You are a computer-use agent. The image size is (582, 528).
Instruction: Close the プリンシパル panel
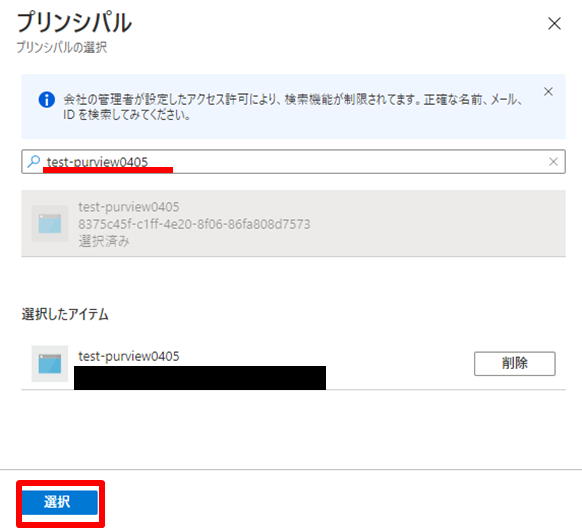[x=554, y=23]
